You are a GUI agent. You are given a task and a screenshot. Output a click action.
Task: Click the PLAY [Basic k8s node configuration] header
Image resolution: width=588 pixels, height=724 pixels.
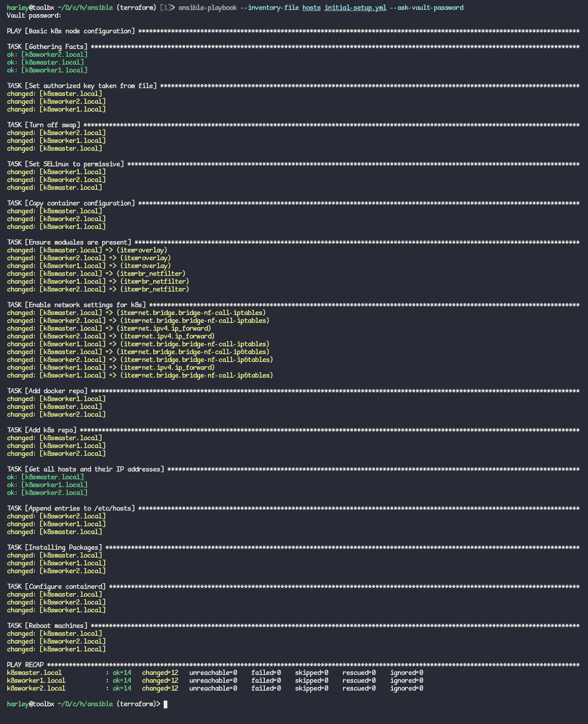tap(71, 31)
